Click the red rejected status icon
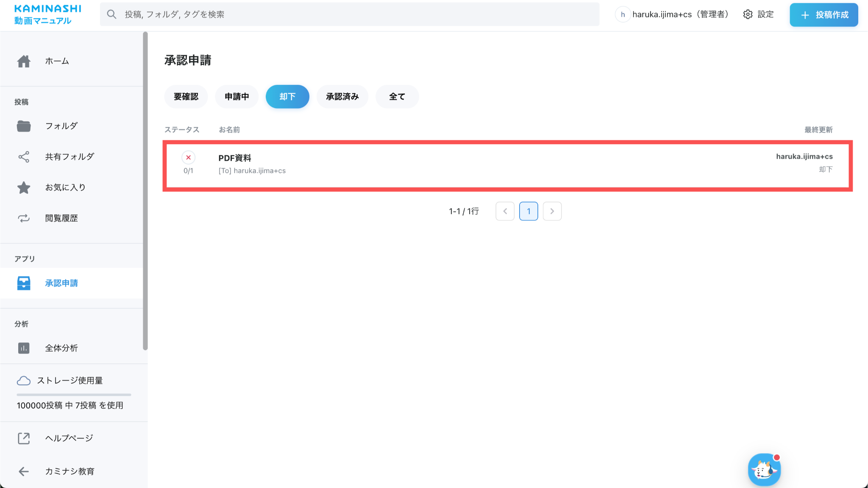The width and height of the screenshot is (868, 488). point(188,157)
